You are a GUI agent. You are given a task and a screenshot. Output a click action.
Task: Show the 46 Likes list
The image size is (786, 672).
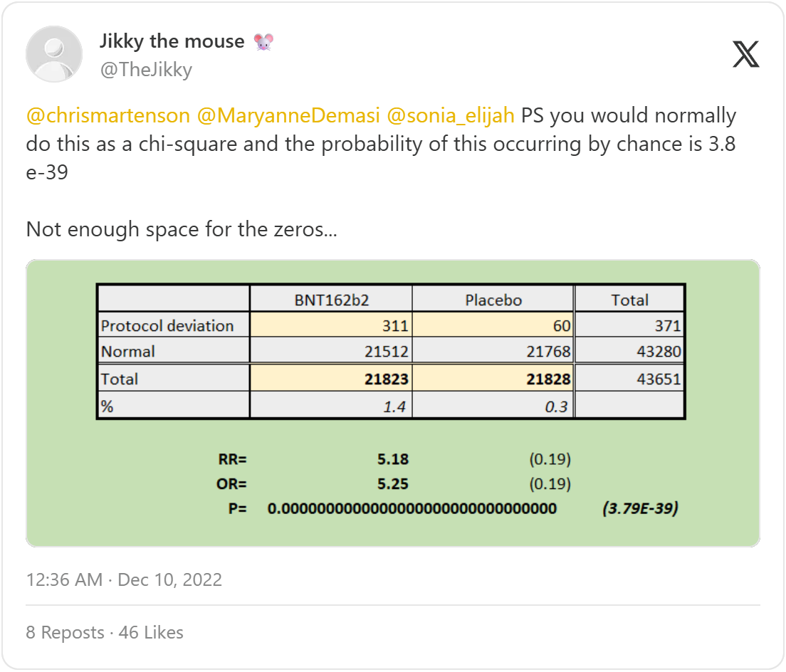(x=151, y=632)
